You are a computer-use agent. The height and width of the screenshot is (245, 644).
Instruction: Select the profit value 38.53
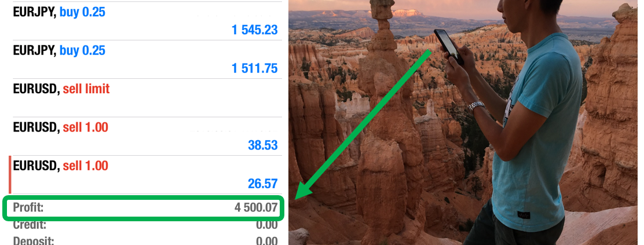point(263,145)
